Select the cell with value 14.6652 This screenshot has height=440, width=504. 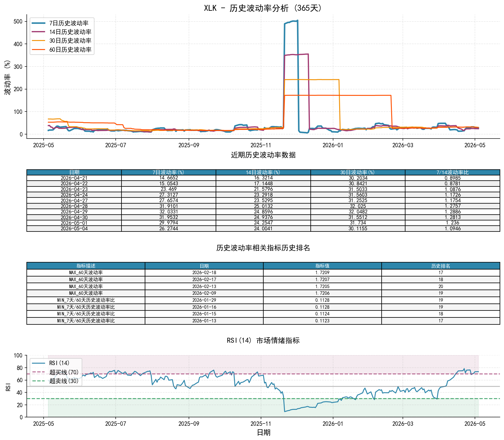click(x=169, y=178)
